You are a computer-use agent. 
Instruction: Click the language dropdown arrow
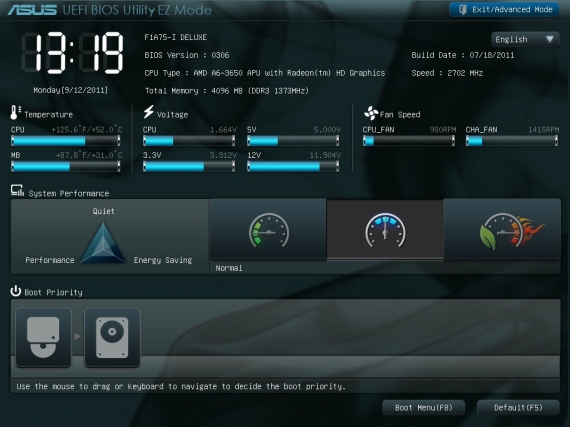pos(550,39)
